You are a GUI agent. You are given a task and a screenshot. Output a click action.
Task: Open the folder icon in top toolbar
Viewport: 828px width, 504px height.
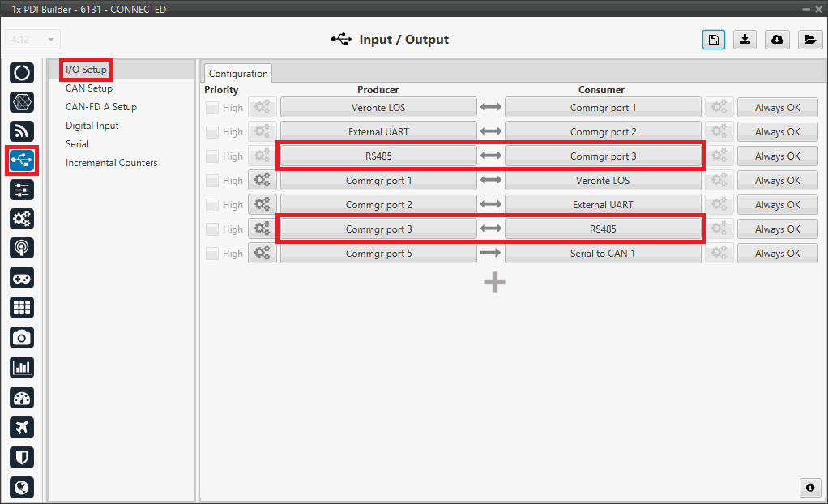click(x=809, y=40)
